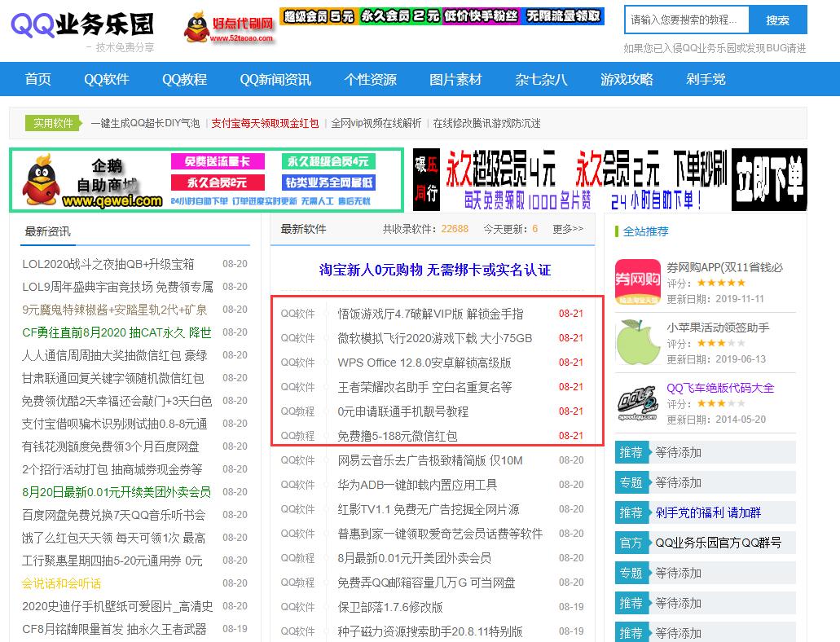Open the 剁手党 nav menu
The height and width of the screenshot is (642, 840).
coord(706,79)
